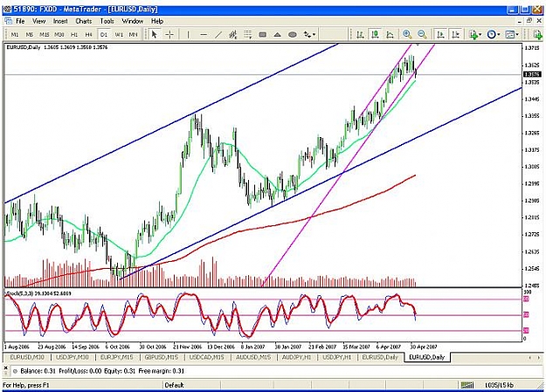Open the Window menu
Viewport: 546px width, 392px height.
tap(132, 21)
